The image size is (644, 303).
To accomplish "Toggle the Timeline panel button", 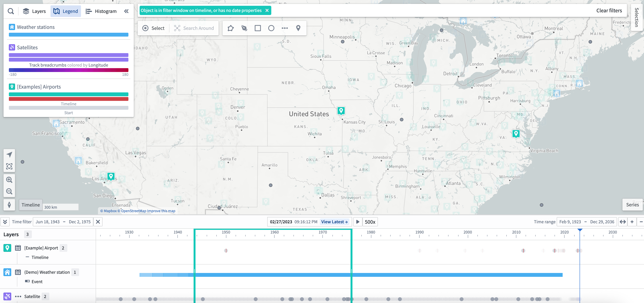I will (31, 205).
